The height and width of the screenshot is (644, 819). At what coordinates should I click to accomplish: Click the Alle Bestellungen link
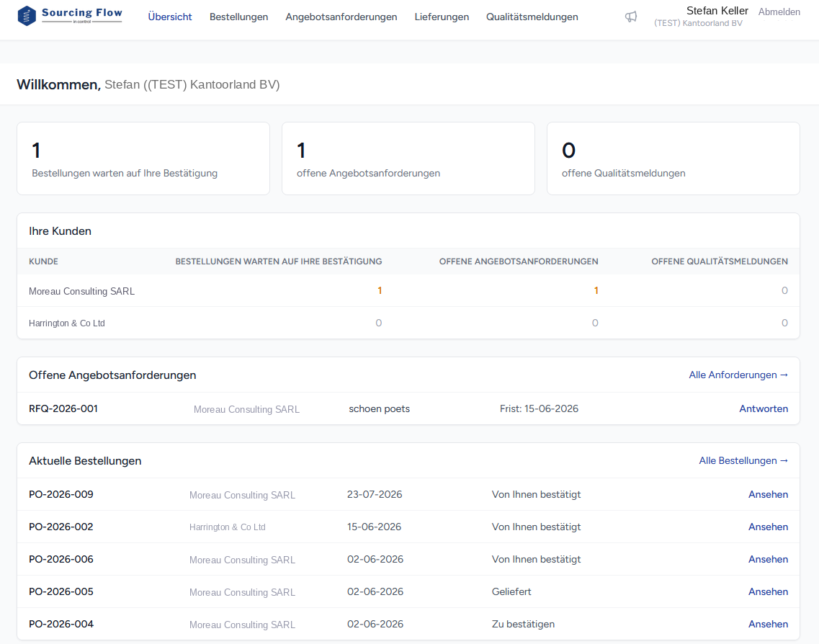[x=743, y=461]
